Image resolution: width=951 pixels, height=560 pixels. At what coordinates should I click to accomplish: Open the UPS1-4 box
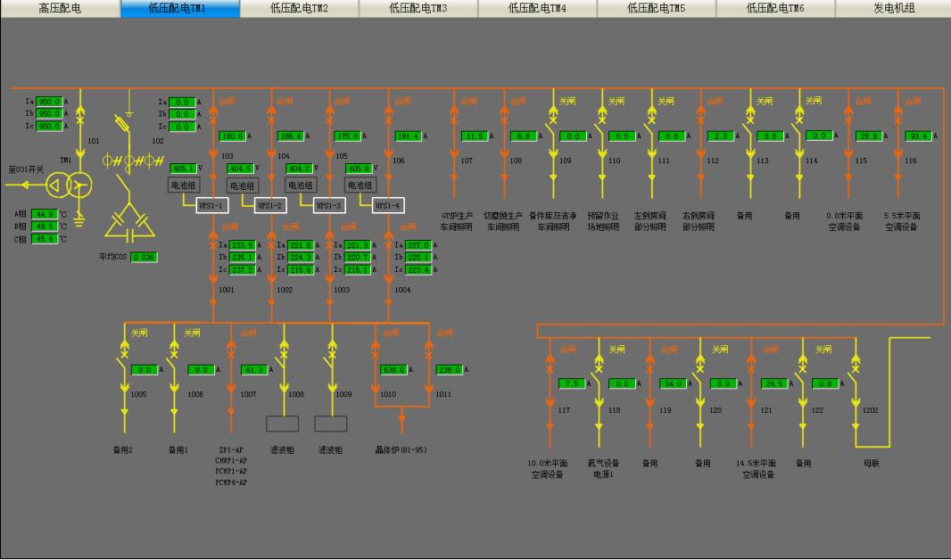click(388, 205)
